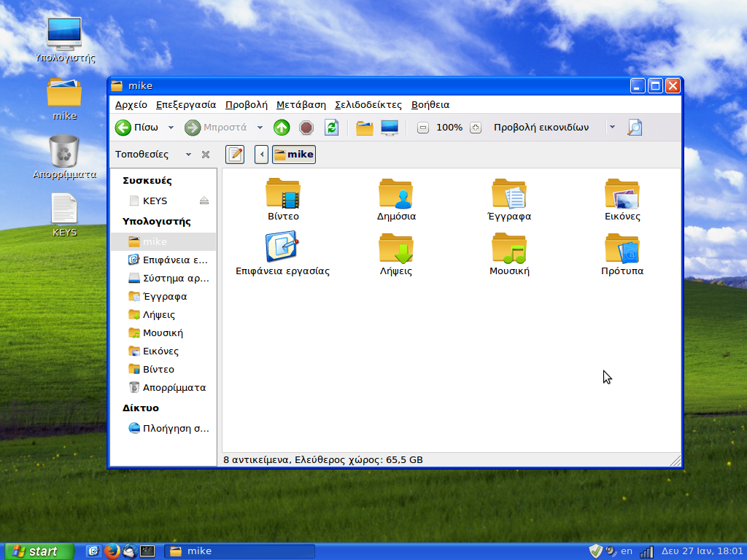Screen dimensions: 747x560
Task: Select the Επιφάνεια εργασίας icon
Action: (282, 246)
